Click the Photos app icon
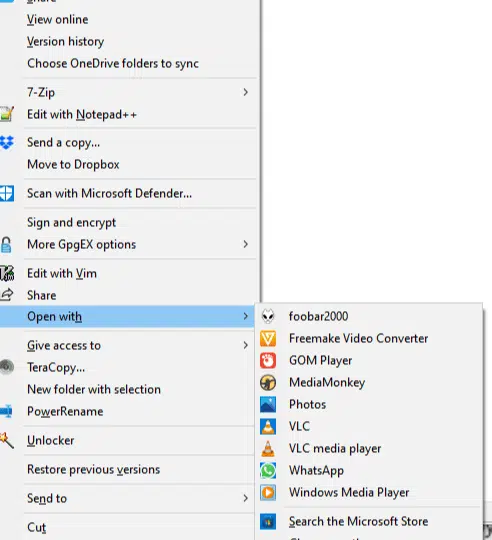 point(268,404)
